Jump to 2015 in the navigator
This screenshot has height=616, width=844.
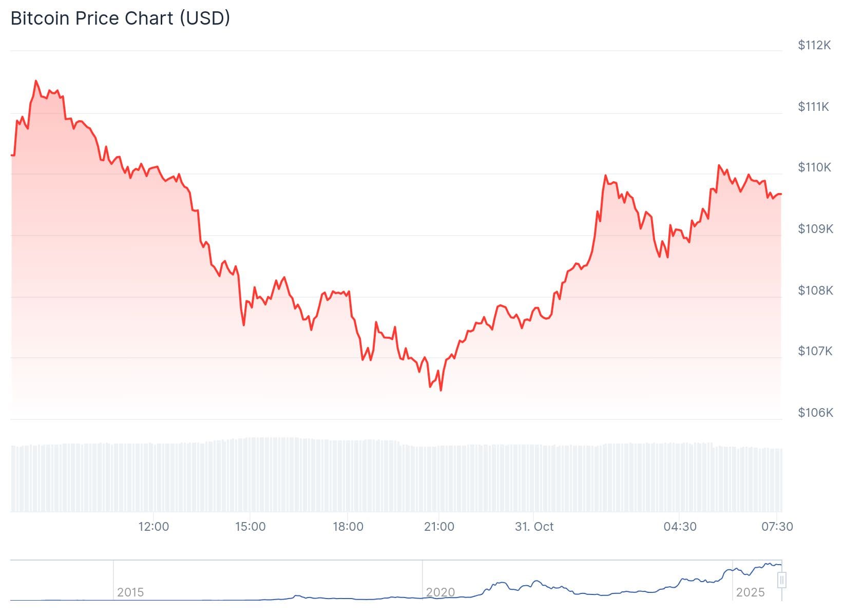(130, 592)
